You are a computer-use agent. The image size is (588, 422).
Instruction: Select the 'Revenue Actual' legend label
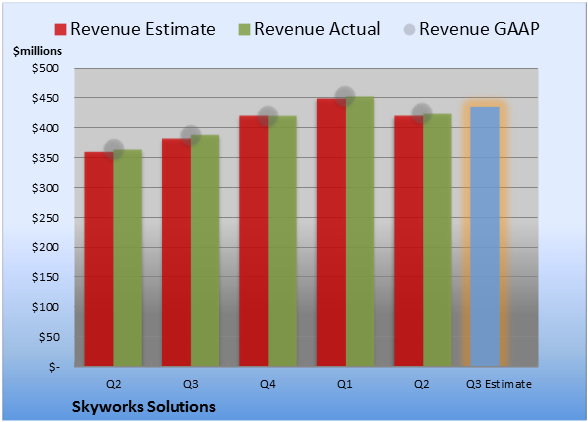tap(317, 29)
